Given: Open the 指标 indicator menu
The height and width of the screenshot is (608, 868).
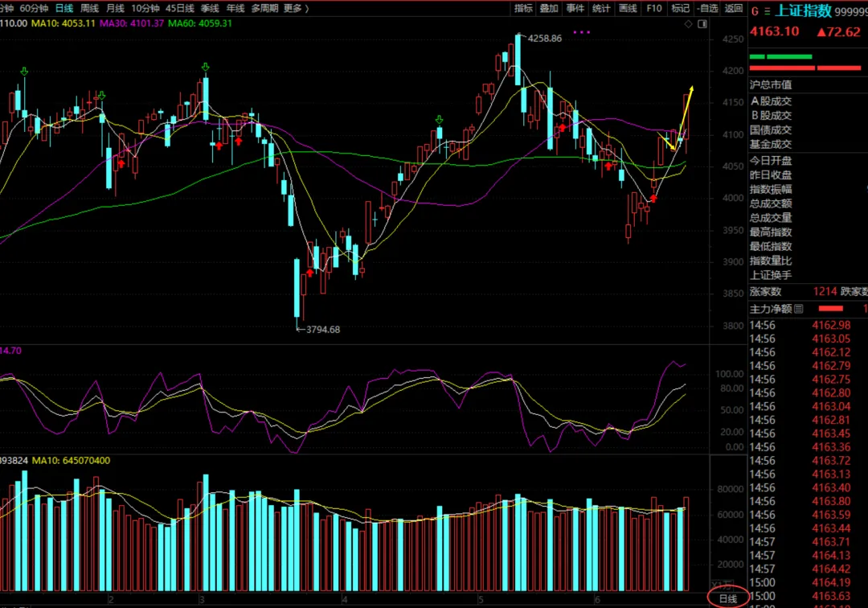Looking at the screenshot, I should (523, 8).
